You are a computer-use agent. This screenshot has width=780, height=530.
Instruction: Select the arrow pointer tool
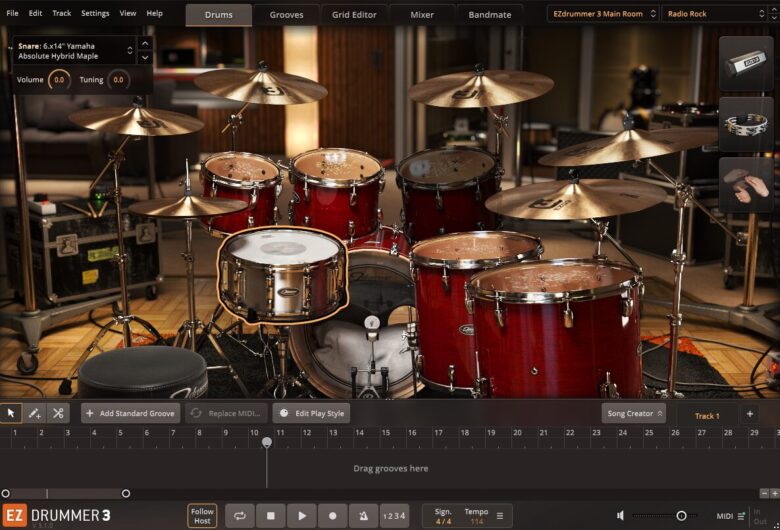coord(11,413)
